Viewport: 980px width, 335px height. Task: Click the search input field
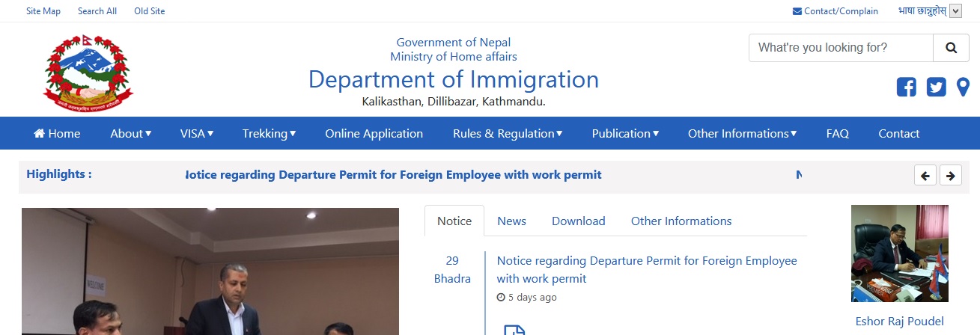(x=840, y=48)
